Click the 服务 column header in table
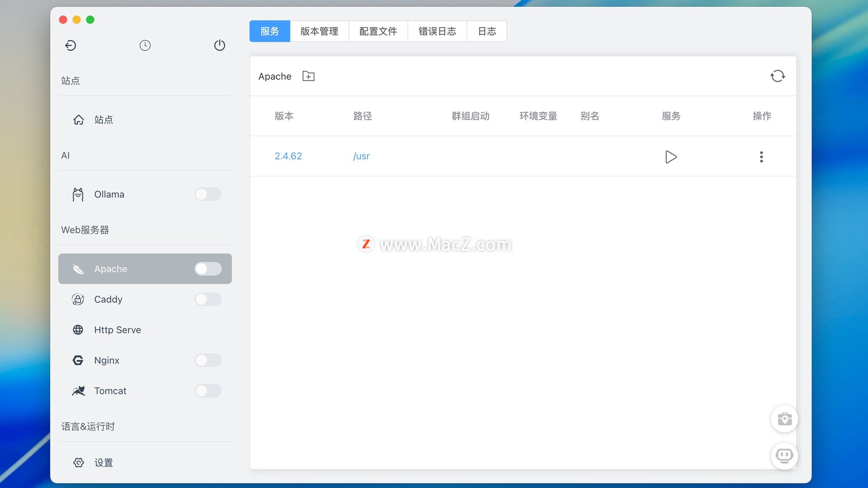Screen dimensions: 868x488 (671, 116)
